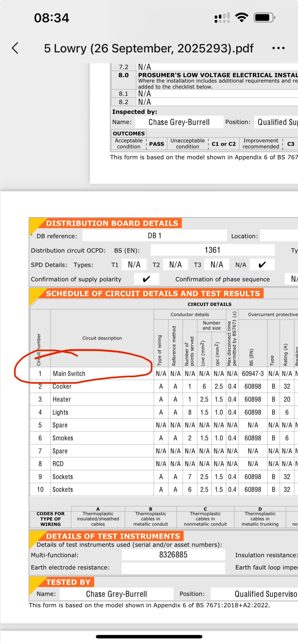Tap the Heater rating value 20
This screenshot has width=298, height=644.
(x=287, y=399)
